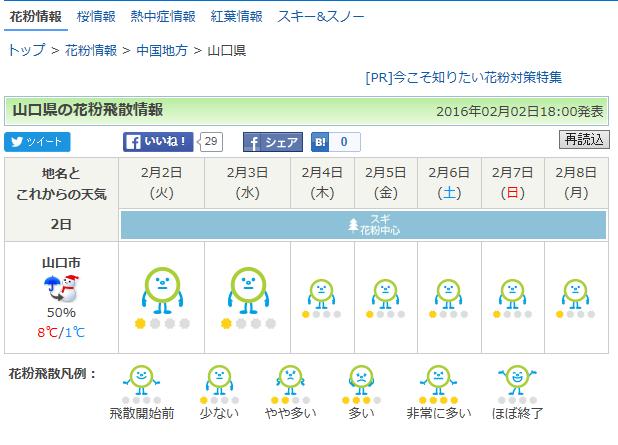Share via the ツイート button
618x445 pixels.
pyautogui.click(x=37, y=142)
